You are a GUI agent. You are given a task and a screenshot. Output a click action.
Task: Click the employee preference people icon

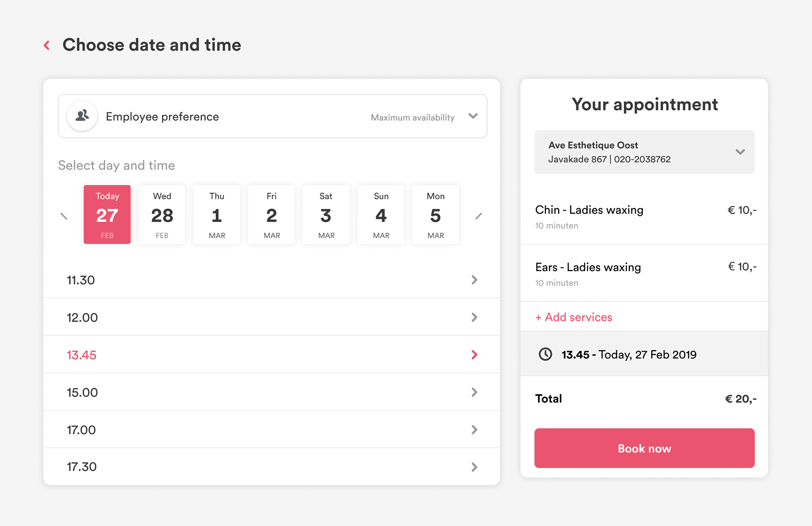click(82, 116)
